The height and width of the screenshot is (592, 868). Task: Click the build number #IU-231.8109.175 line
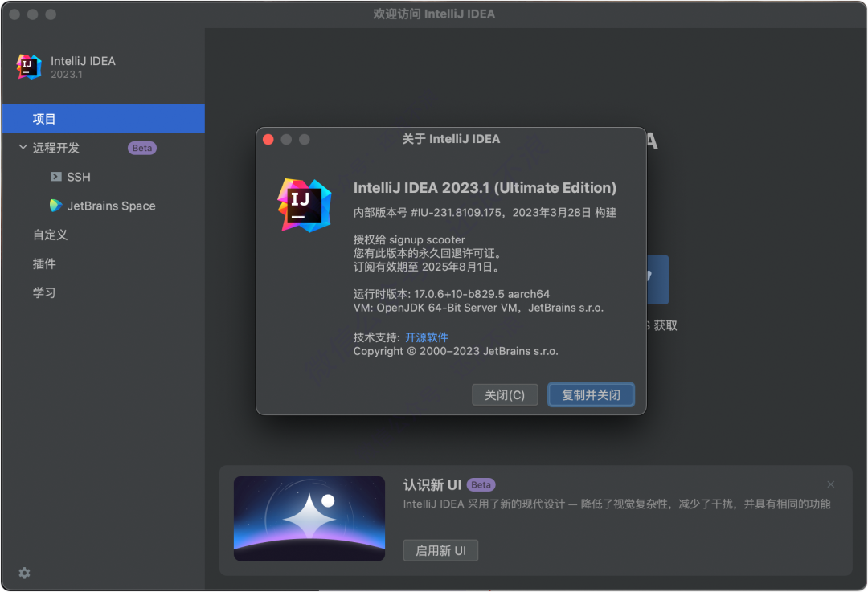click(x=485, y=212)
